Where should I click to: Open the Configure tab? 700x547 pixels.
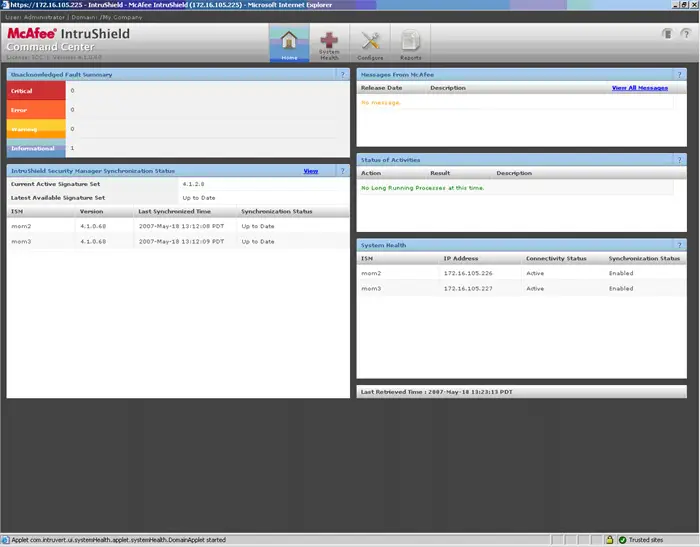370,44
